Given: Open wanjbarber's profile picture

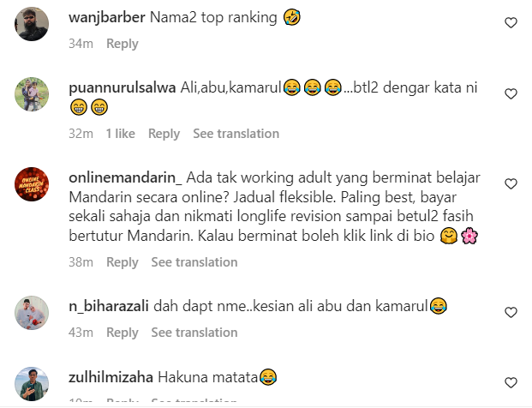Looking at the screenshot, I should click(x=32, y=24).
